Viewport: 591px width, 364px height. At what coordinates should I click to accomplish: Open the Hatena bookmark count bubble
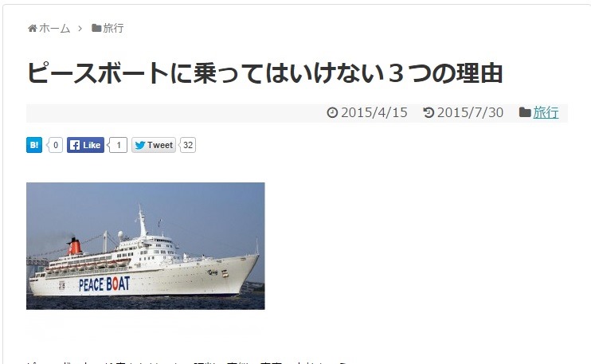[55, 145]
